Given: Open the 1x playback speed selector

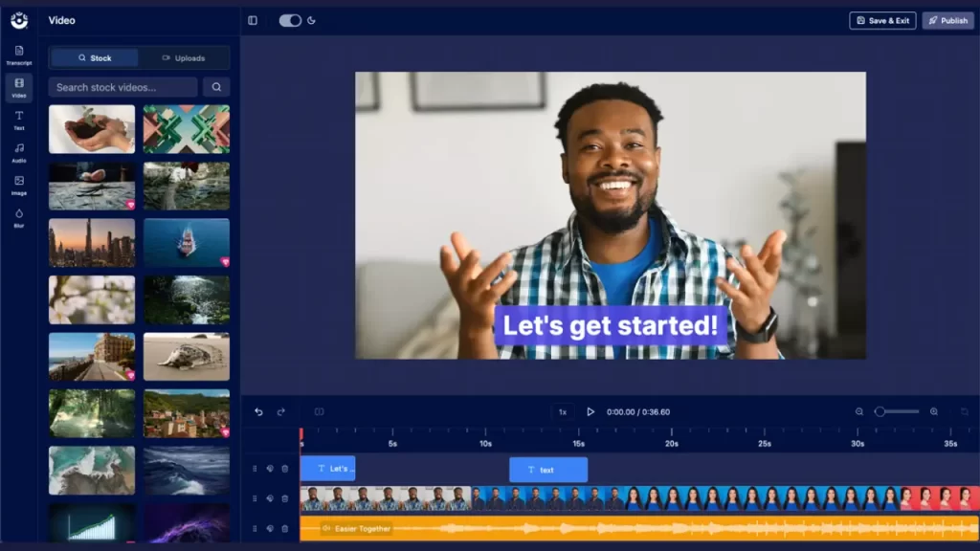Looking at the screenshot, I should pos(563,412).
